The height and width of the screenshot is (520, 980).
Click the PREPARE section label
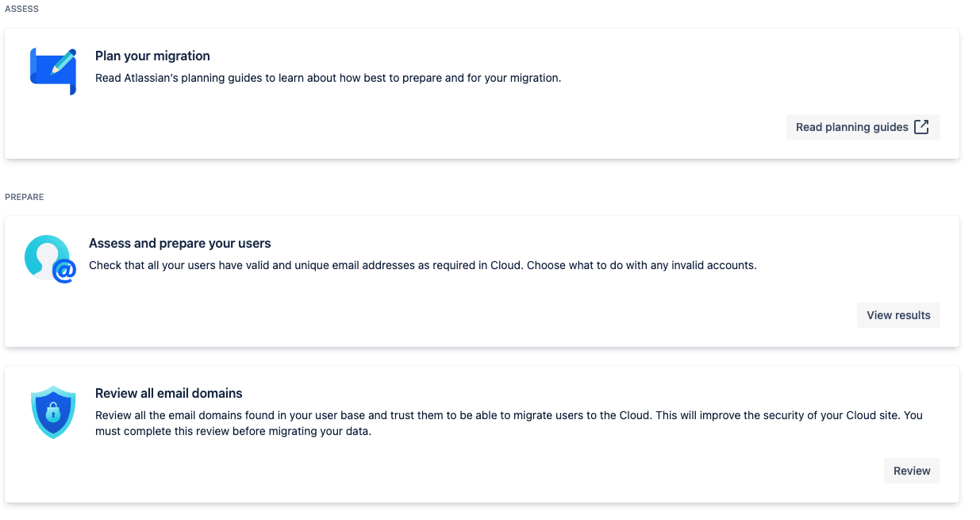click(x=25, y=197)
